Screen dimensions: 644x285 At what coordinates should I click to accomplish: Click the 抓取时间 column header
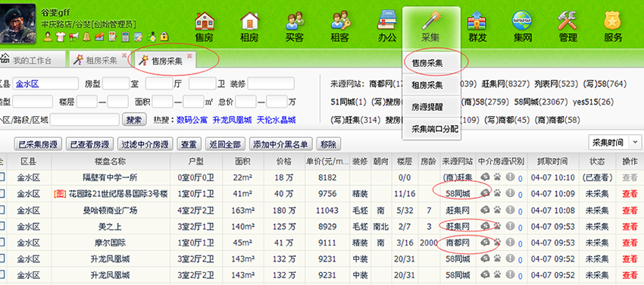[552, 161]
